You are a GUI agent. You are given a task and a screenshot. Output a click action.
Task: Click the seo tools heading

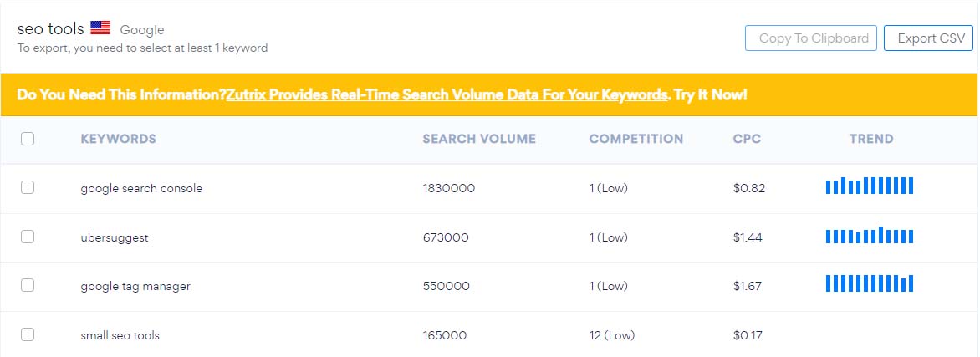[51, 28]
